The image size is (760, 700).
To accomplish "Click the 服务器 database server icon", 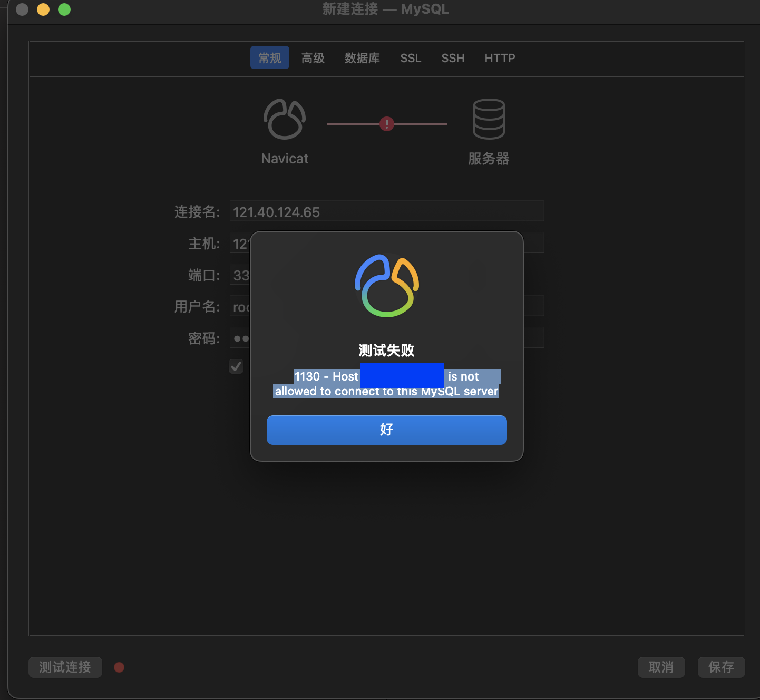I will click(x=489, y=119).
